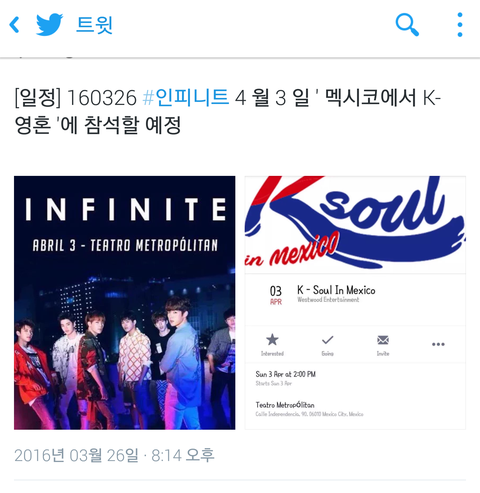
Task: Select the K - Soul In Mexico title
Action: pyautogui.click(x=336, y=290)
